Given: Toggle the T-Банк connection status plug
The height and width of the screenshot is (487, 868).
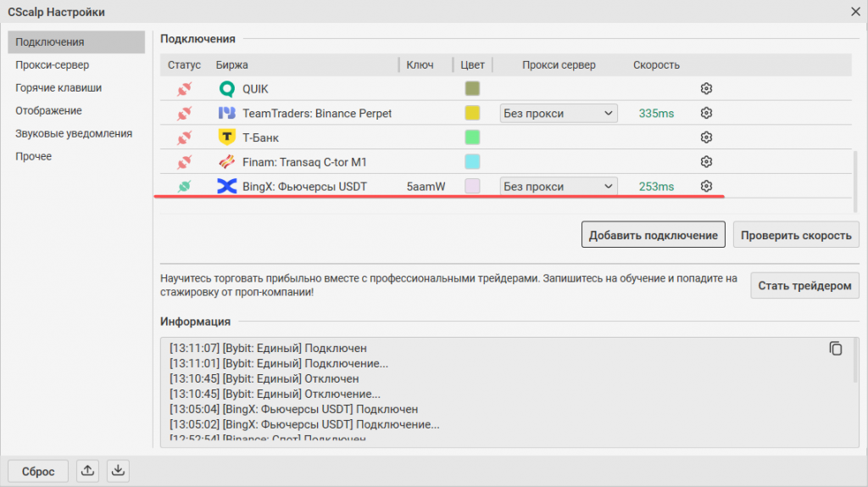Looking at the screenshot, I should (x=184, y=137).
